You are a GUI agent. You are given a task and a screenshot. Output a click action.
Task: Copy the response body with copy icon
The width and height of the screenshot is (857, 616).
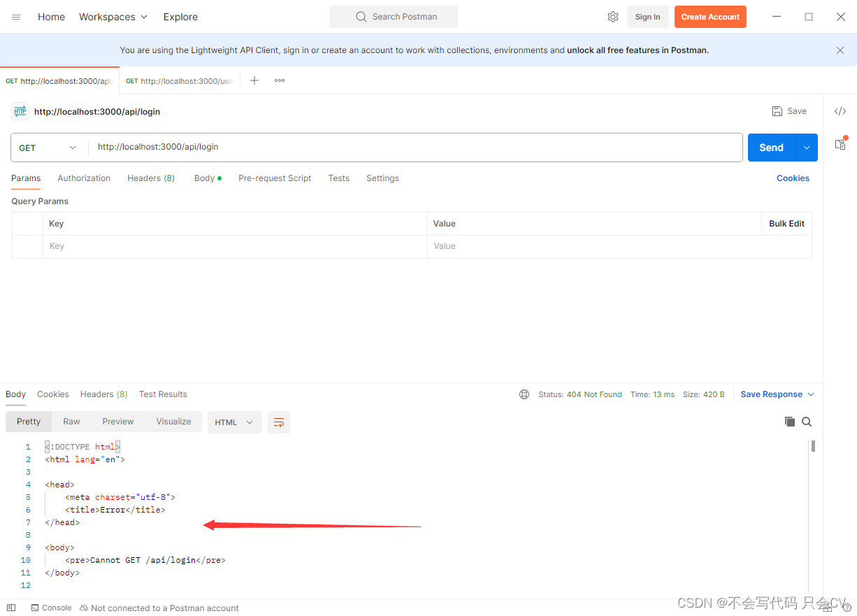(790, 422)
